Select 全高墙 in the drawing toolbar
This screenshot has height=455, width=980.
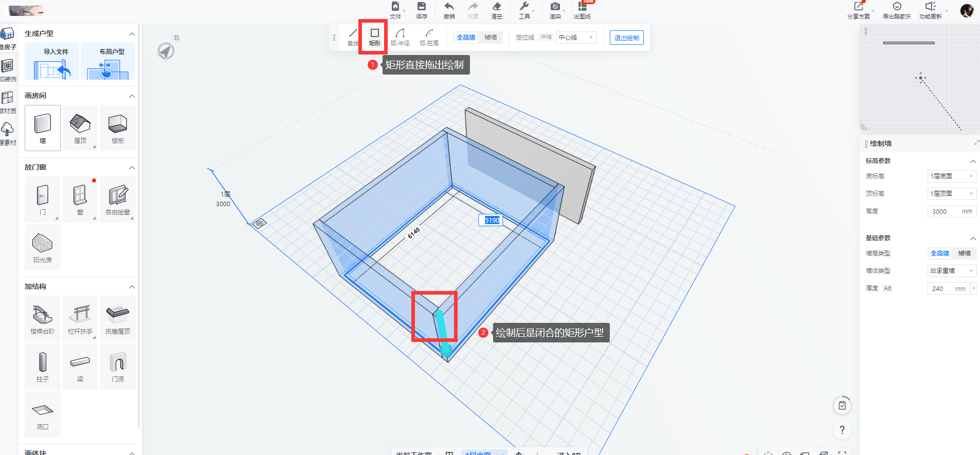click(x=466, y=38)
